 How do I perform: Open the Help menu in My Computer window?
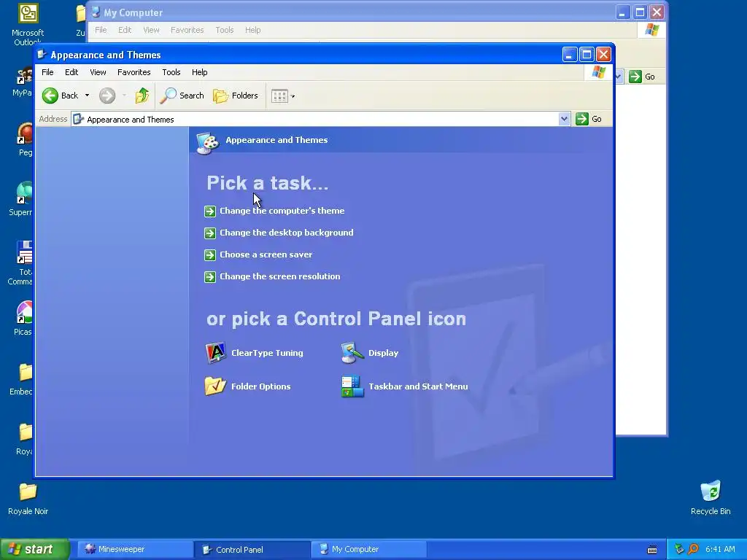(252, 30)
